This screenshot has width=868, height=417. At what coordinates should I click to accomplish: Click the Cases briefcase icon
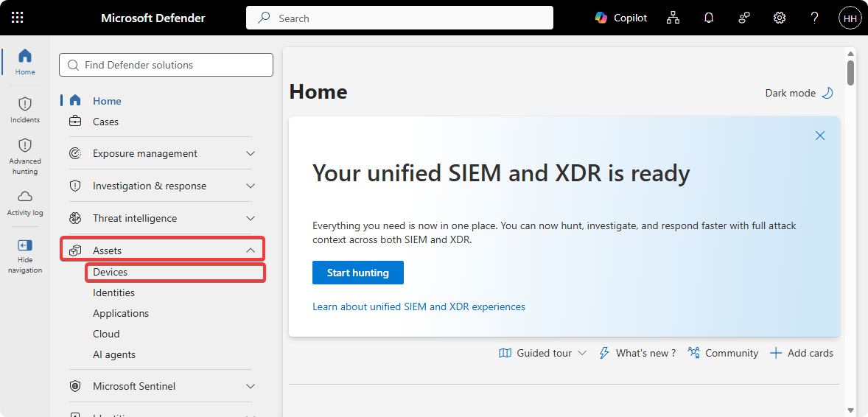[x=75, y=122]
